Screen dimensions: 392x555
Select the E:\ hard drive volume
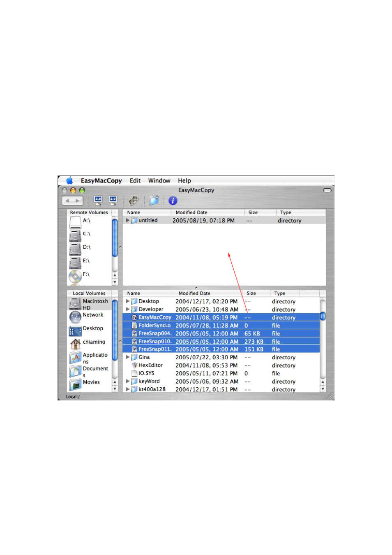[x=76, y=262]
